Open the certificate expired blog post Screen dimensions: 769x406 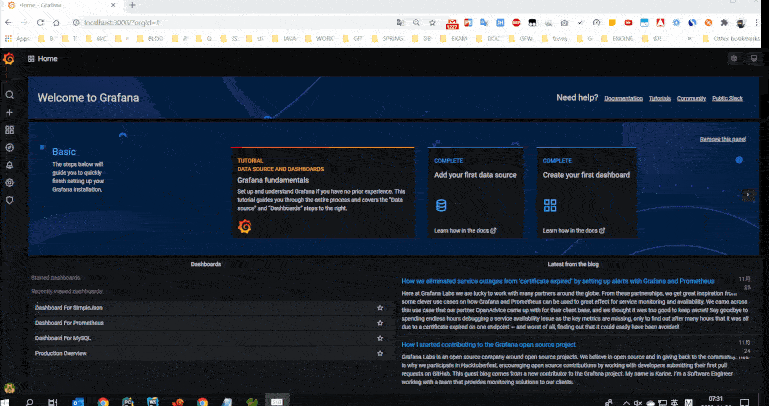pyautogui.click(x=558, y=281)
